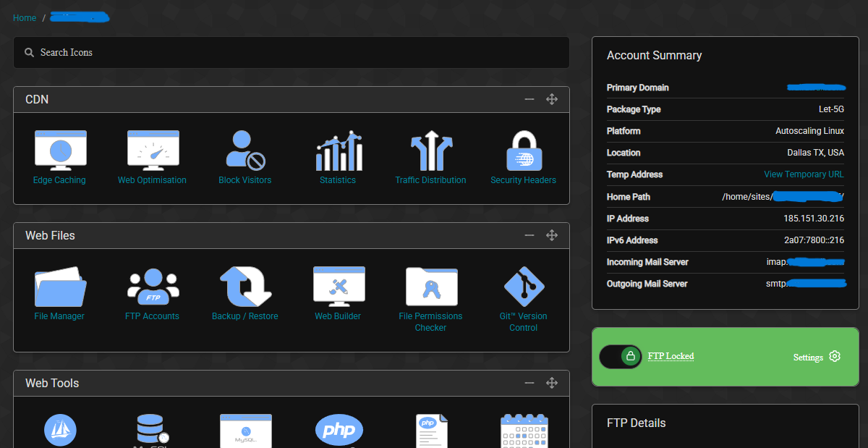Viewport: 868px width, 448px height.
Task: Open the View Temporary URL link
Action: [x=804, y=174]
